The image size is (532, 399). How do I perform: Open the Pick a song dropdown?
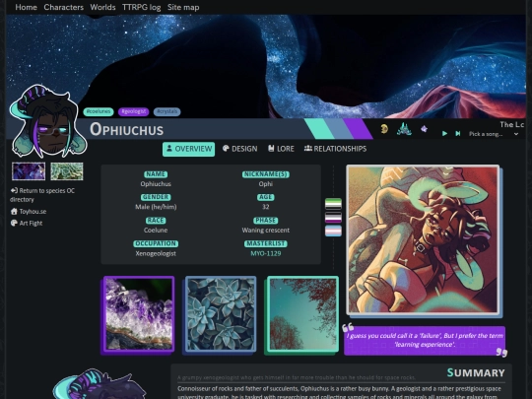[494, 134]
